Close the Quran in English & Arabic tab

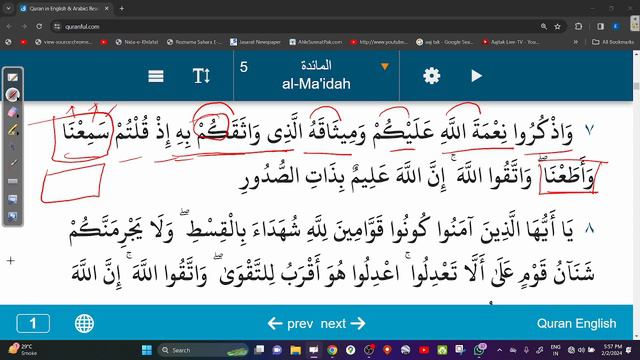(x=107, y=8)
